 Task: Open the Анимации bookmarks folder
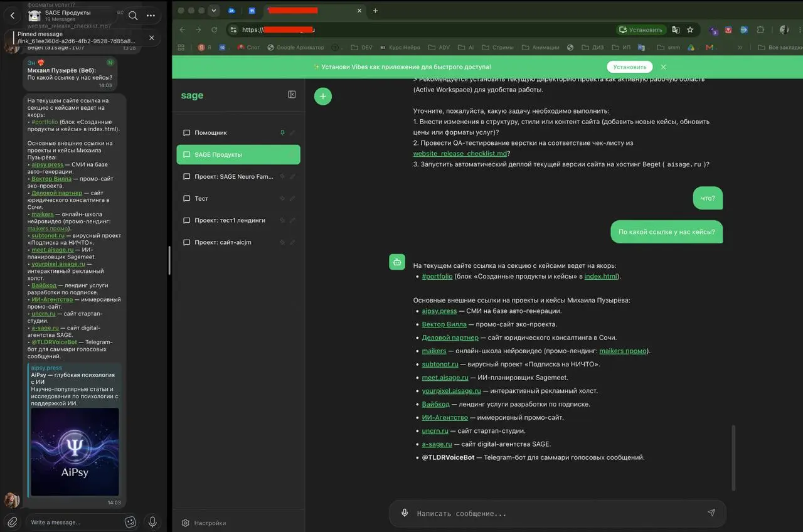540,47
